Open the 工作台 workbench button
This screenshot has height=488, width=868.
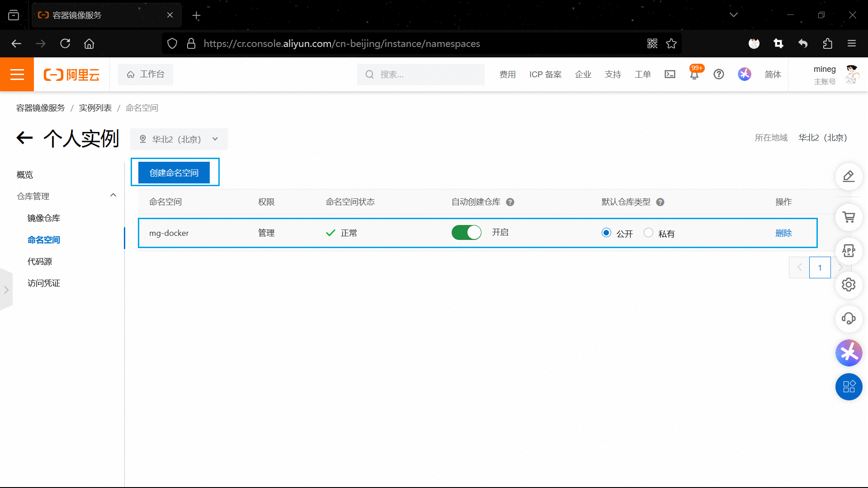[146, 74]
